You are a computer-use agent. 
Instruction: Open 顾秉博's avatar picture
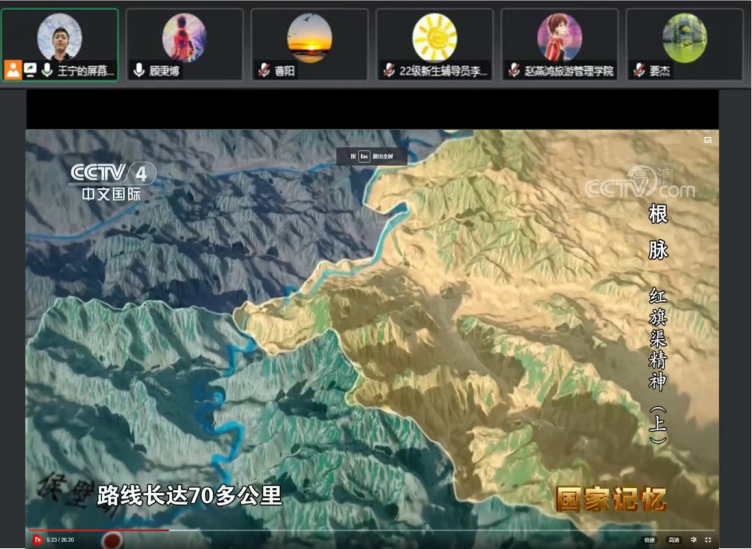(x=185, y=37)
